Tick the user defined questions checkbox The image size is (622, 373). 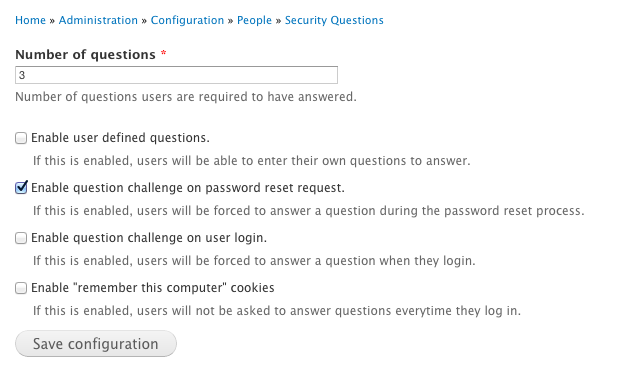click(21, 138)
